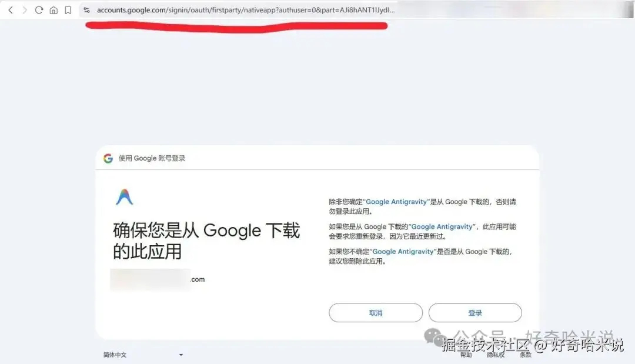Image resolution: width=635 pixels, height=364 pixels.
Task: Open the 条款 footer link
Action: [x=525, y=355]
